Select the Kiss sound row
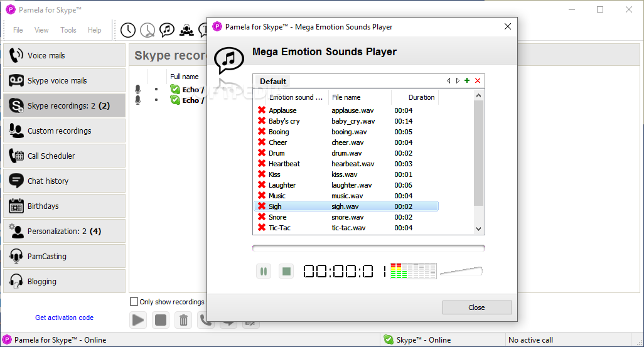 (x=346, y=174)
